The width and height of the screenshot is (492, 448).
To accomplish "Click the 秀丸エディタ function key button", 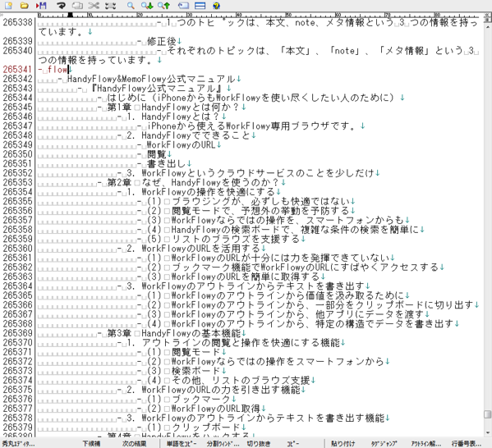I will click(19, 444).
